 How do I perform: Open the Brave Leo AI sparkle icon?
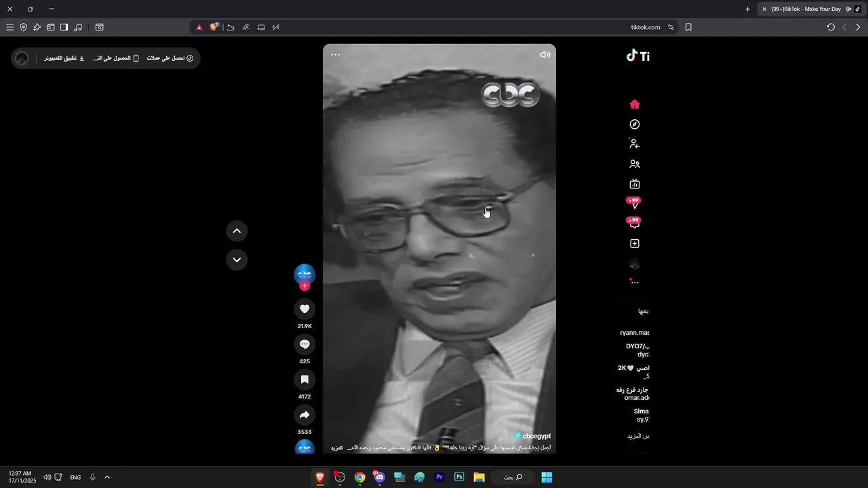click(x=37, y=27)
